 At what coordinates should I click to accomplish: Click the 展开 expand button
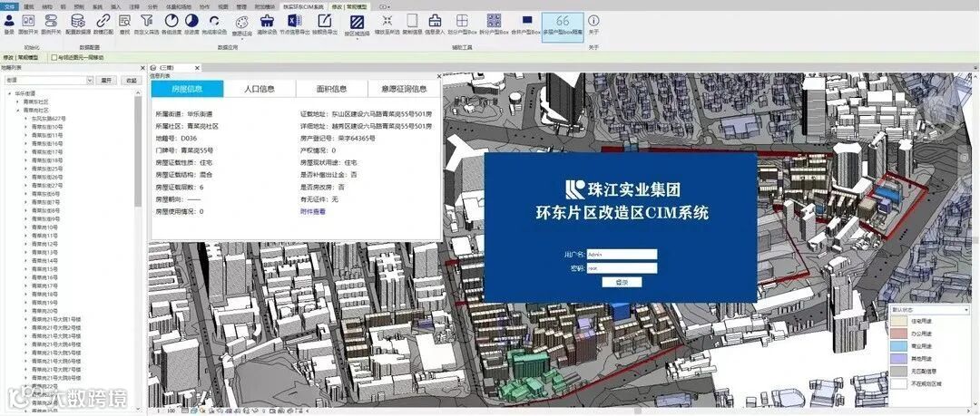[106, 81]
